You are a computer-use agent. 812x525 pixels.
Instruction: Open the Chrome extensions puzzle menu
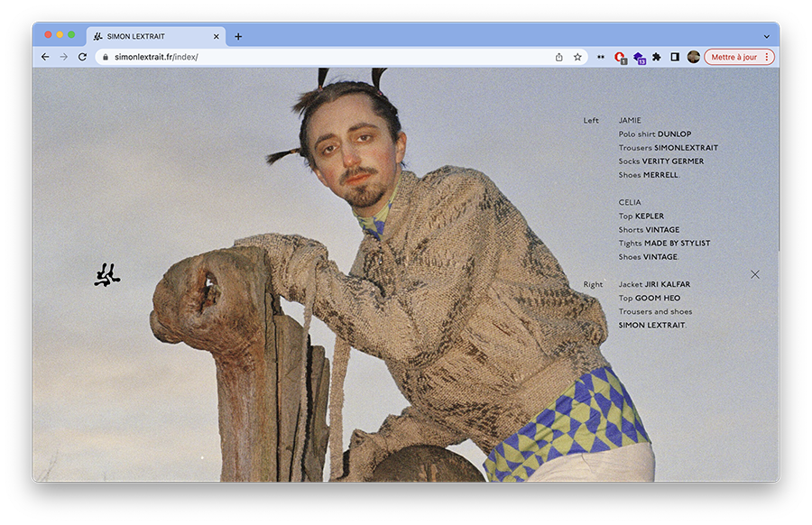[x=657, y=57]
